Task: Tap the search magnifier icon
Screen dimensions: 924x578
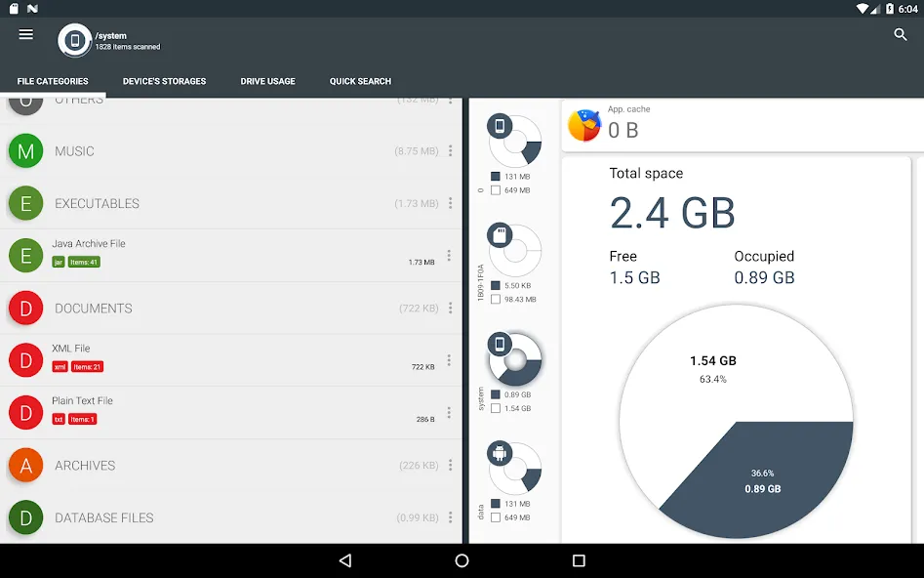Action: coord(900,35)
